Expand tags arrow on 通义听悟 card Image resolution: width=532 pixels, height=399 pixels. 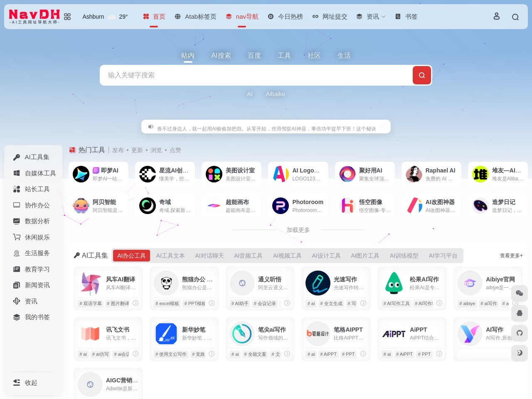[x=287, y=303]
